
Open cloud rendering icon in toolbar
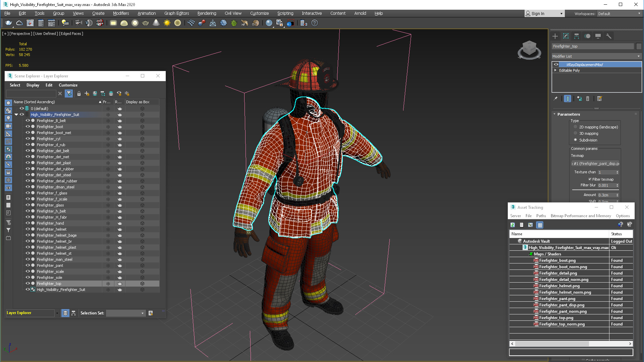point(19,23)
